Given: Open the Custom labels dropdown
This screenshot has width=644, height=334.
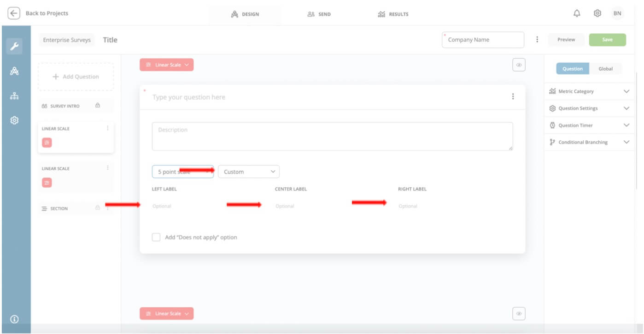Looking at the screenshot, I should coord(249,172).
